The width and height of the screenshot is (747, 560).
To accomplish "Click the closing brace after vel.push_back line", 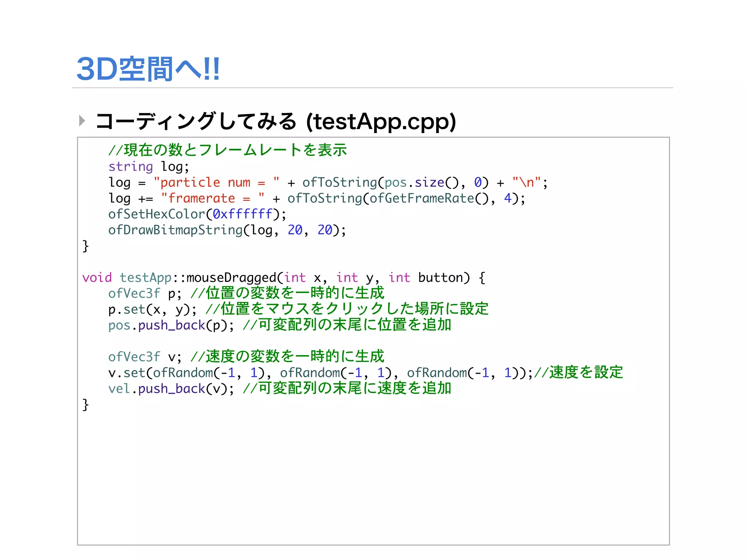I will pyautogui.click(x=86, y=405).
